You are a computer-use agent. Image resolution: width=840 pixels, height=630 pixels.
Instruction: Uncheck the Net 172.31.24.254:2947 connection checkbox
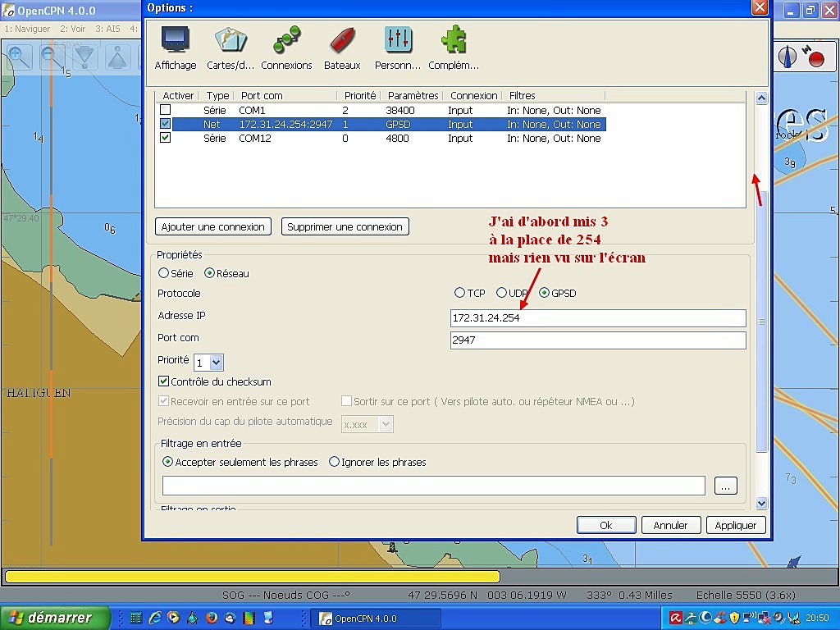click(x=166, y=124)
